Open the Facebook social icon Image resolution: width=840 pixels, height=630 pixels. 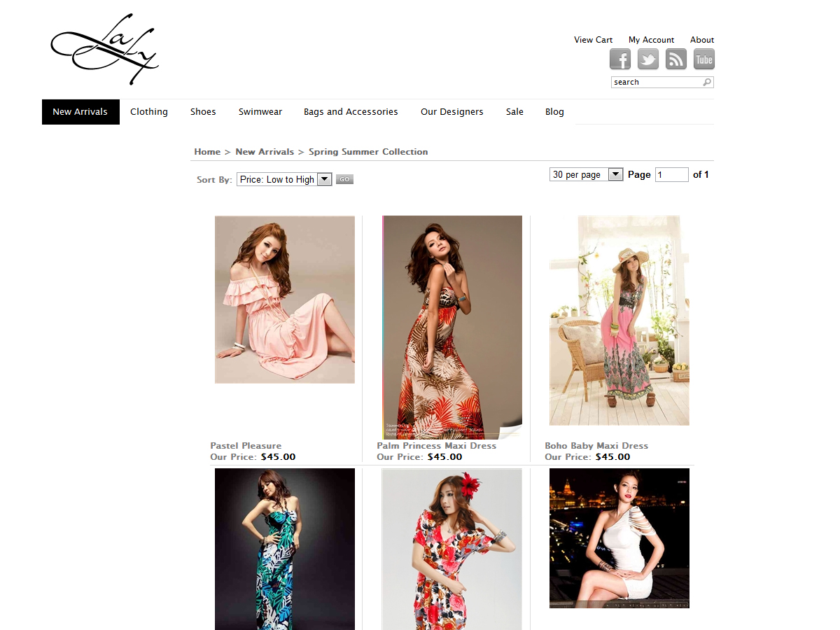pyautogui.click(x=620, y=59)
